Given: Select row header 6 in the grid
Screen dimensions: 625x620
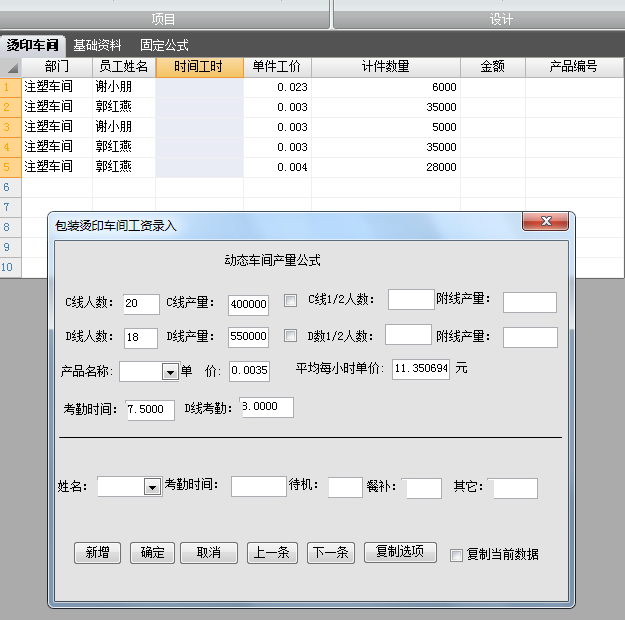Looking at the screenshot, I should click(x=10, y=187).
